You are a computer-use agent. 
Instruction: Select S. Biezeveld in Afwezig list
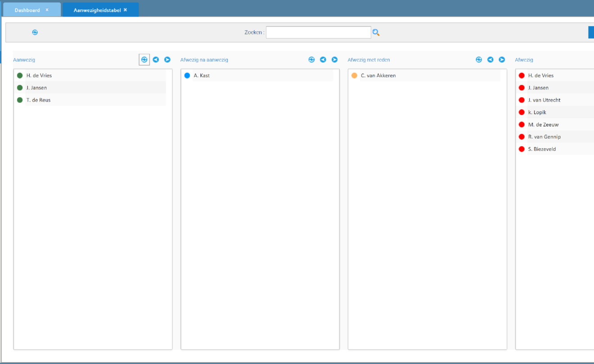[542, 149]
